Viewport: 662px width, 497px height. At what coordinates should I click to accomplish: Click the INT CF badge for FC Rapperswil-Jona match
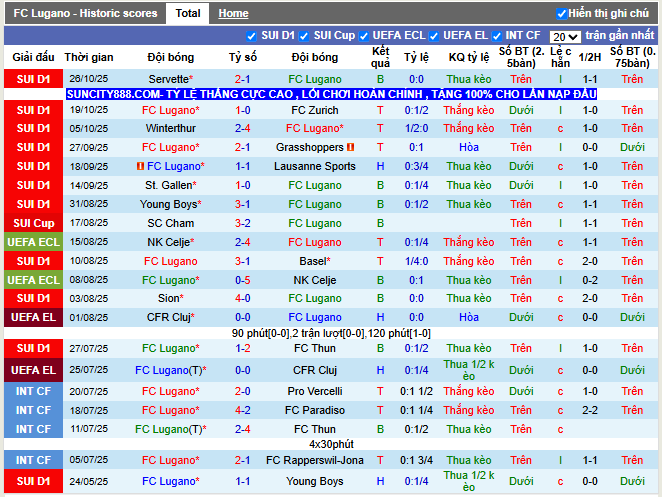coord(33,461)
